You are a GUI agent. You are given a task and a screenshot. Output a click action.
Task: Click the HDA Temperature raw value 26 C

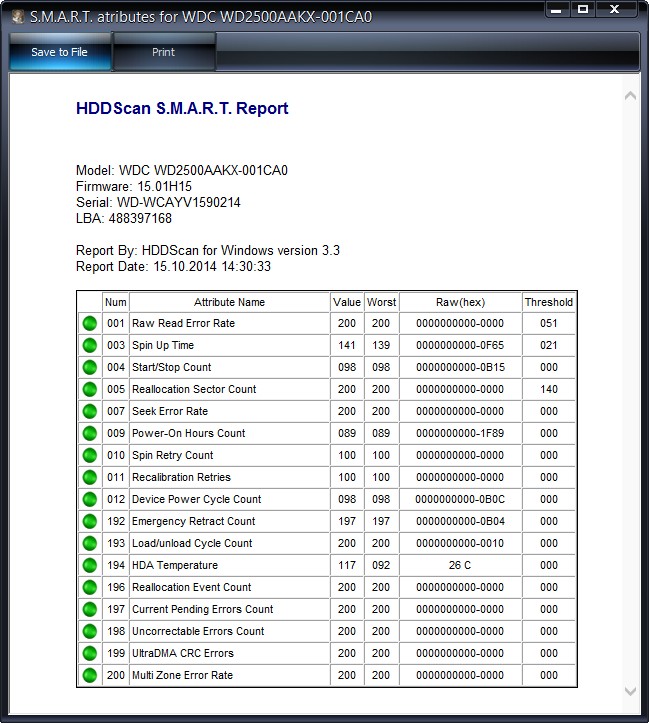460,565
